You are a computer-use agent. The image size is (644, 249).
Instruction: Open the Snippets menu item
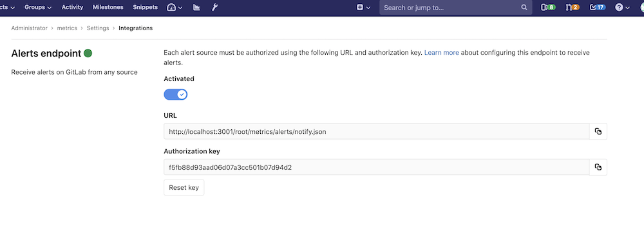pyautogui.click(x=146, y=7)
